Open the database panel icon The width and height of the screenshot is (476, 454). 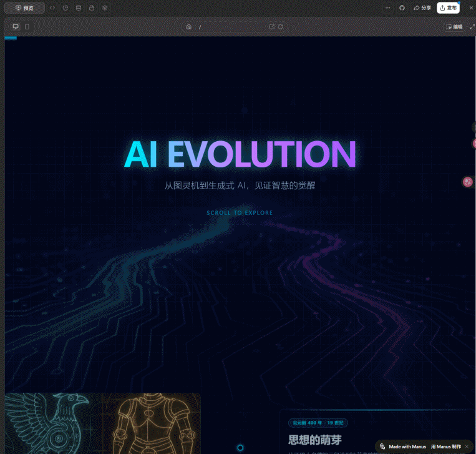point(78,8)
